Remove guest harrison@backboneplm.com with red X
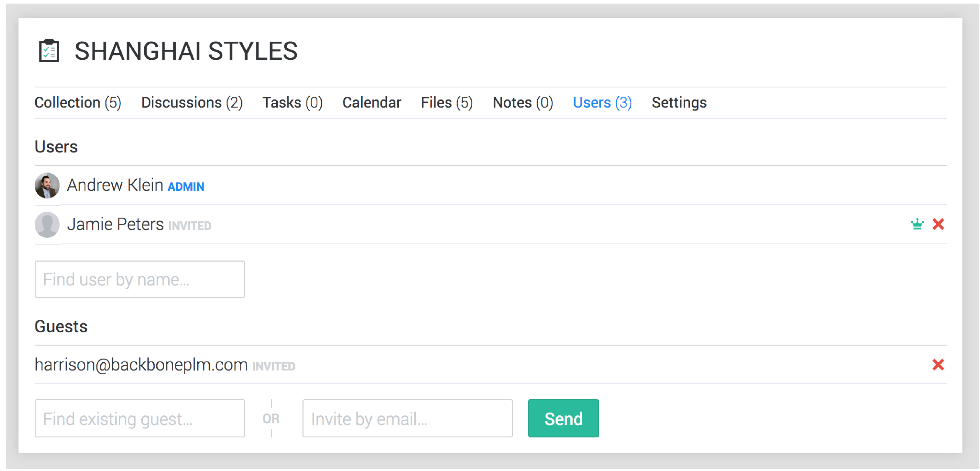This screenshot has height=471, width=980. (938, 365)
